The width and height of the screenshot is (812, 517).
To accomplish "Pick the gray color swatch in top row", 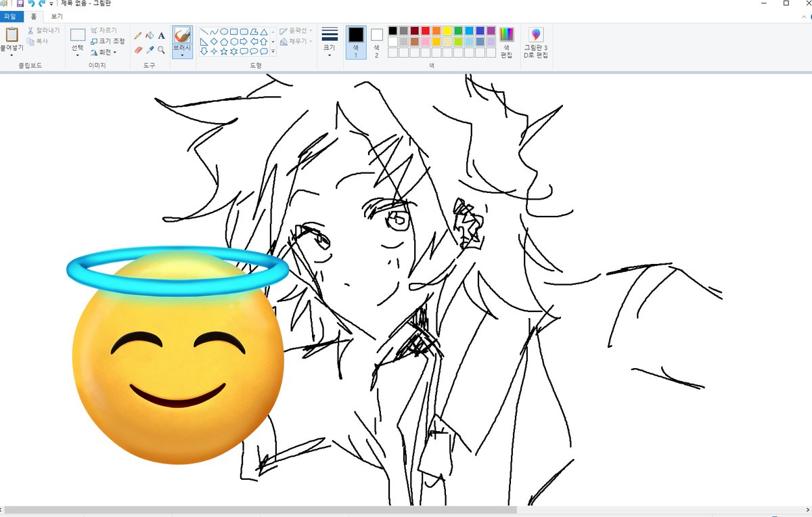I will click(404, 31).
